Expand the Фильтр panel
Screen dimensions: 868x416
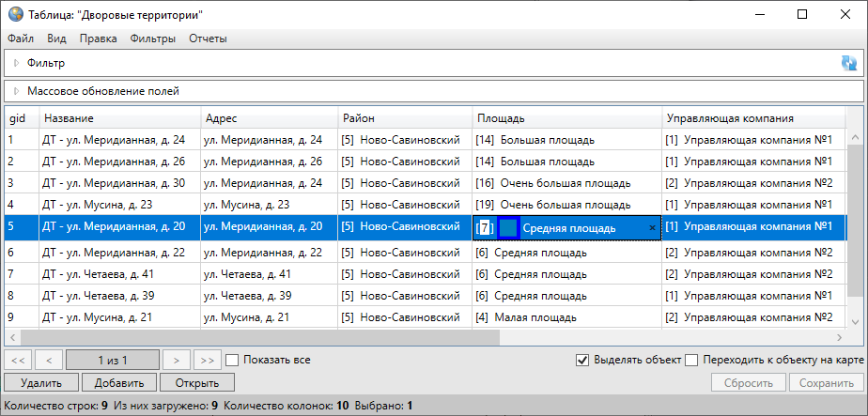16,63
